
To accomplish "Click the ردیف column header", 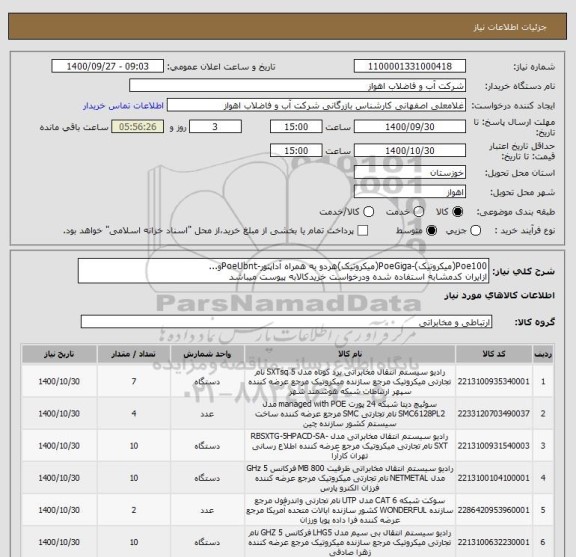I will tap(543, 354).
